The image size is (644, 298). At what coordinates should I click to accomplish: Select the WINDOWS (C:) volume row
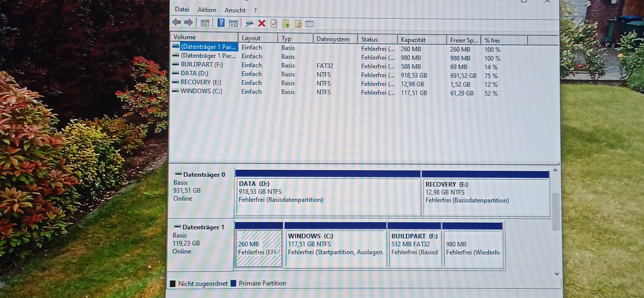[201, 91]
